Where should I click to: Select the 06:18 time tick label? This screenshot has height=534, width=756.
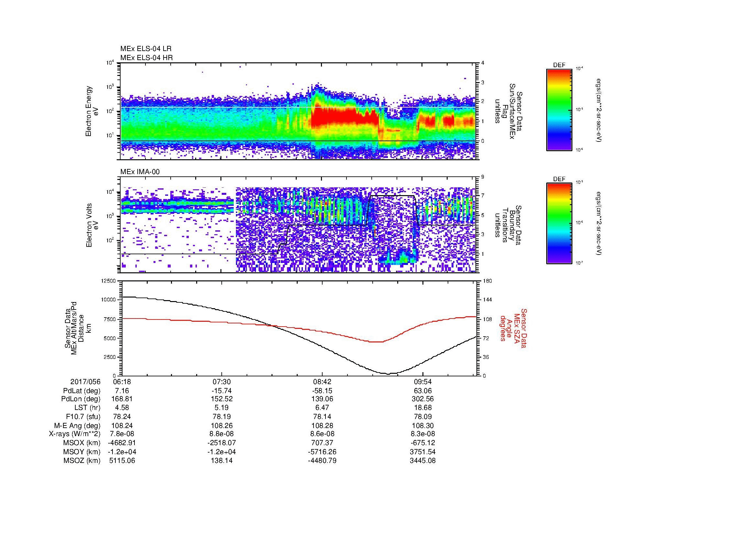click(x=122, y=382)
